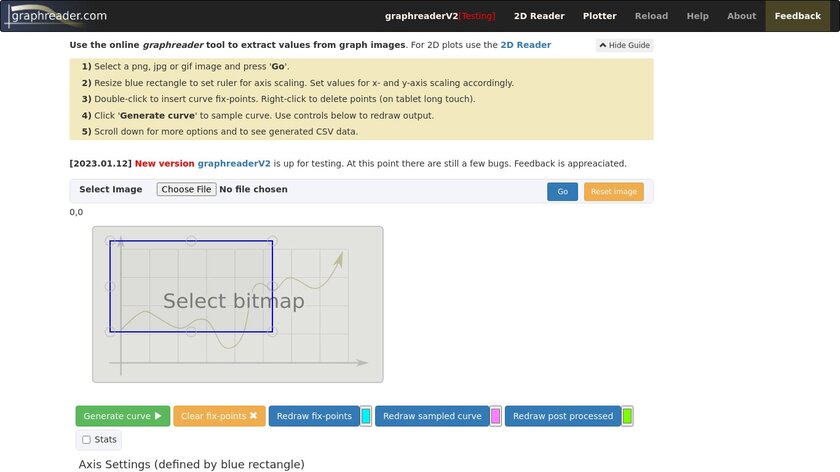Image resolution: width=840 pixels, height=472 pixels.
Task: Click the Reset image button
Action: (614, 191)
